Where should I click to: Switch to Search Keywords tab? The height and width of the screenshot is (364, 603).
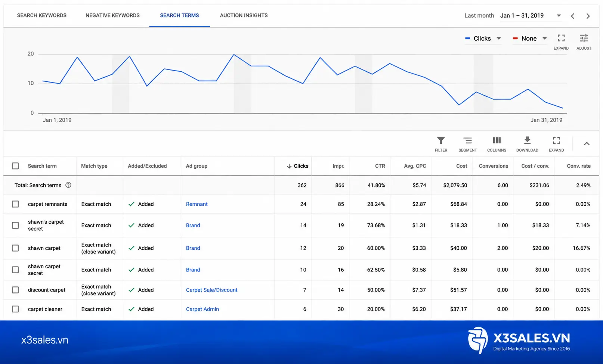[42, 16]
